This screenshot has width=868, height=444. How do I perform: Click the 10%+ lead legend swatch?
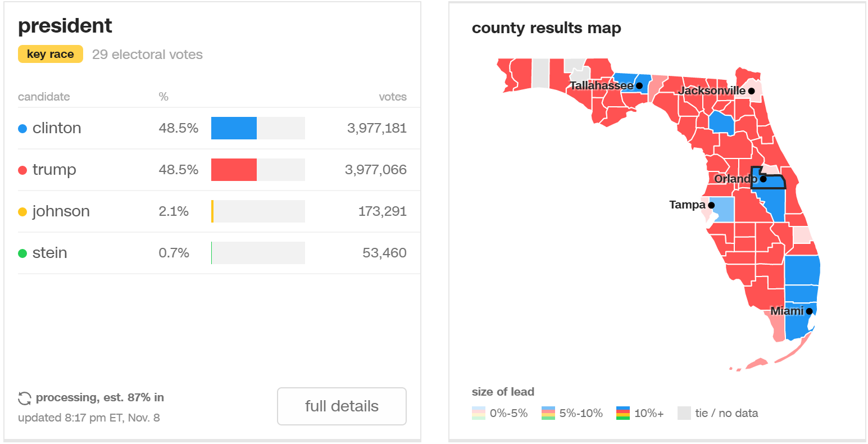tap(623, 413)
